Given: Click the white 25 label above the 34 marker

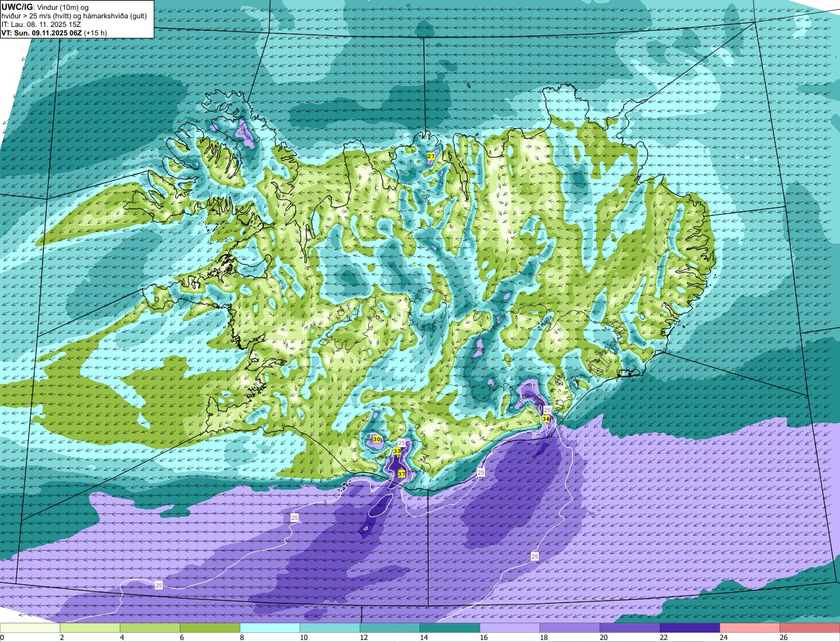Looking at the screenshot, I should point(548,410).
